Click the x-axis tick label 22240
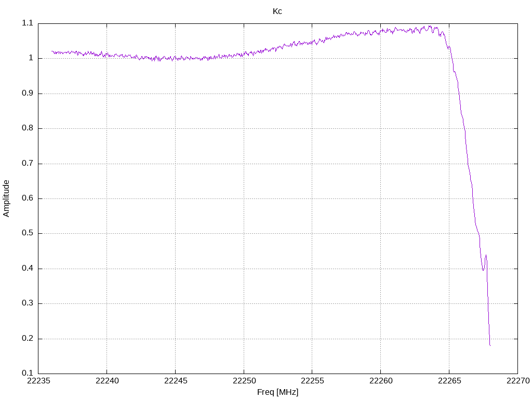The height and width of the screenshot is (399, 532). tap(107, 381)
